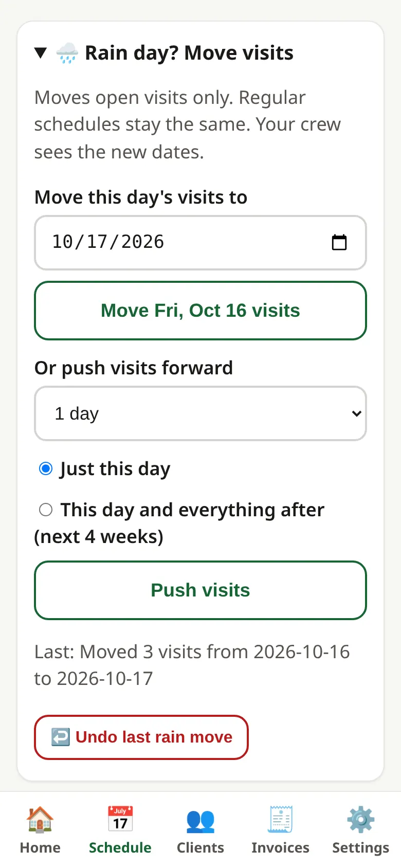
Task: Click the undo arrow icon
Action: (60, 737)
